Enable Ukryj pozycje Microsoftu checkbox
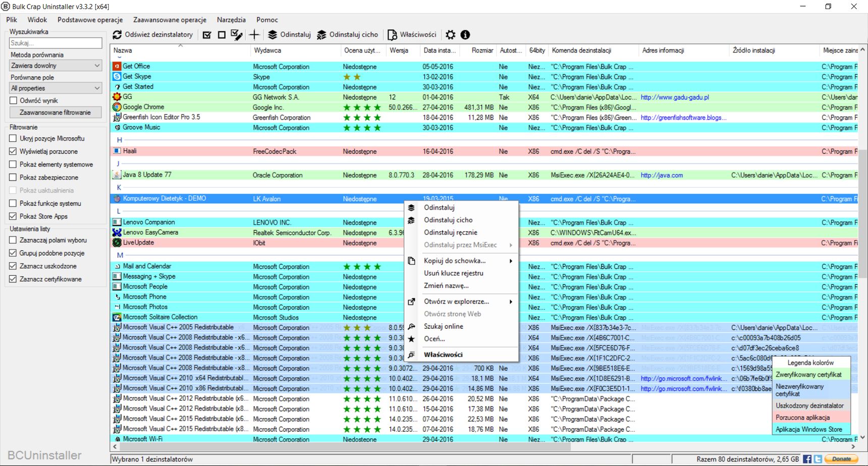The image size is (868, 466). pos(13,138)
